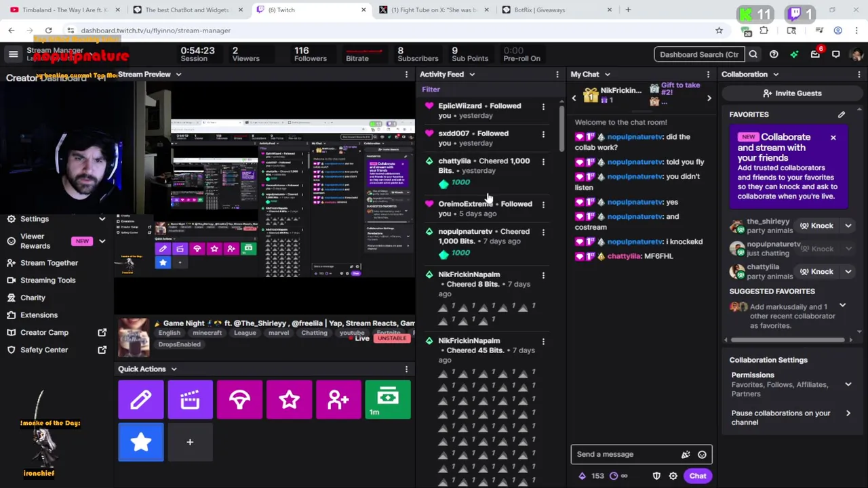
Task: Show next gift leaderboard entry arrow
Action: point(709,98)
